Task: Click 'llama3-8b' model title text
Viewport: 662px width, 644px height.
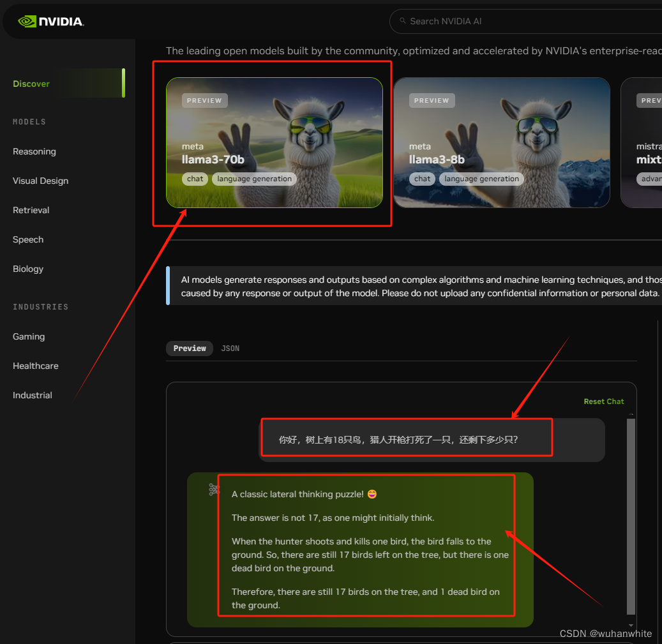Action: (x=437, y=160)
